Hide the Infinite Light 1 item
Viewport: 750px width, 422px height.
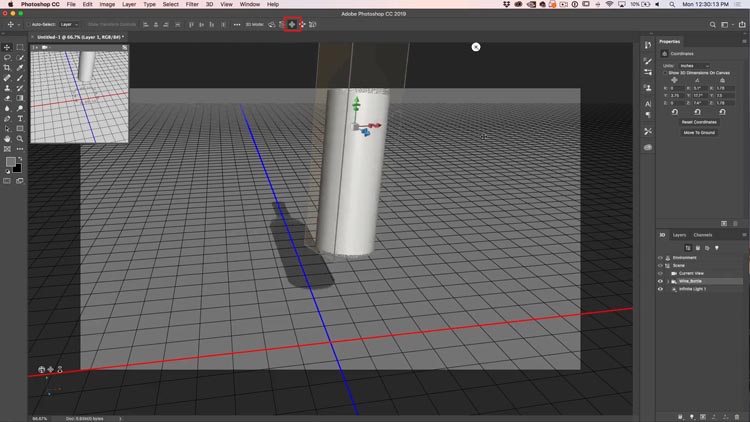point(660,289)
